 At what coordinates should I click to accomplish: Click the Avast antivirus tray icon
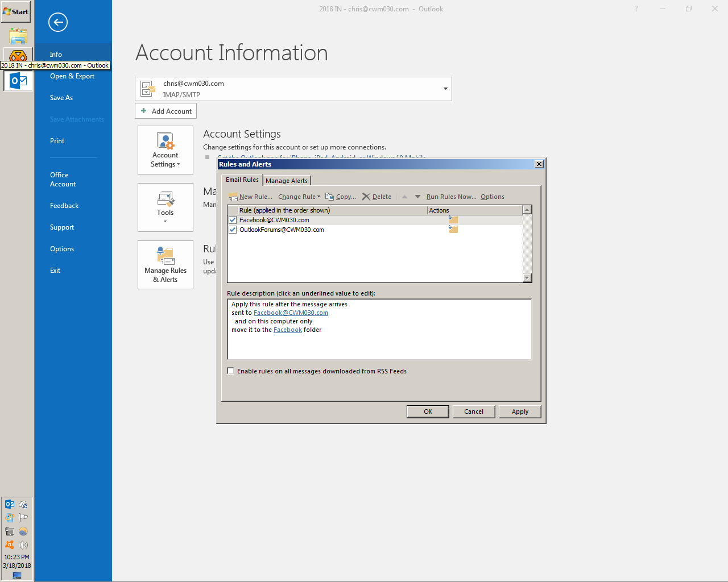coord(10,545)
